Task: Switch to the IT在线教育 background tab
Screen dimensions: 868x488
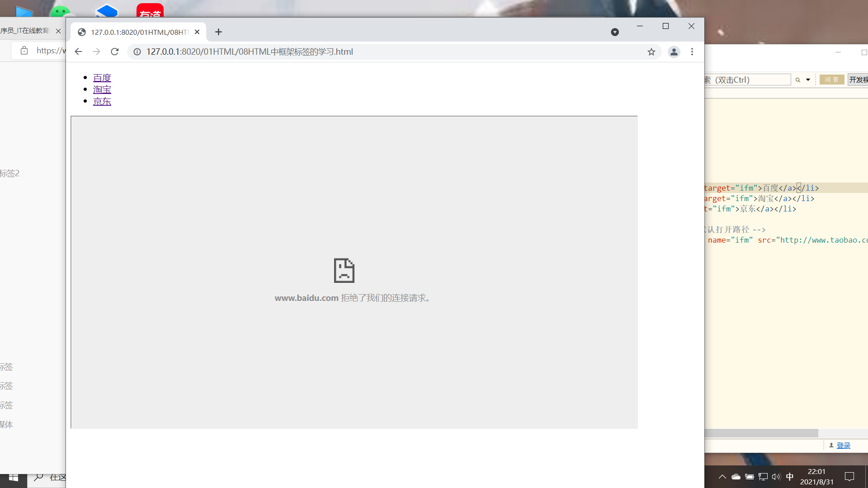Action: pos(25,31)
